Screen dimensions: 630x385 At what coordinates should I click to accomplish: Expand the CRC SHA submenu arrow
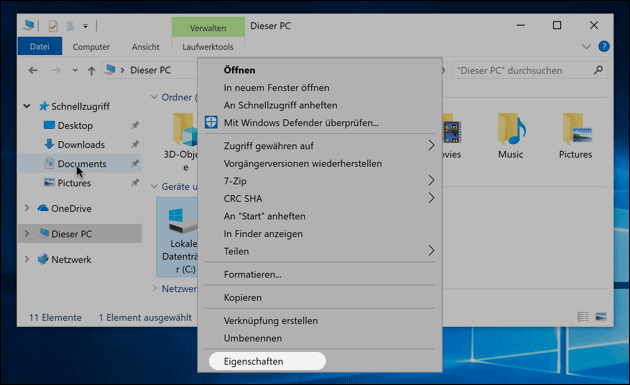point(431,198)
